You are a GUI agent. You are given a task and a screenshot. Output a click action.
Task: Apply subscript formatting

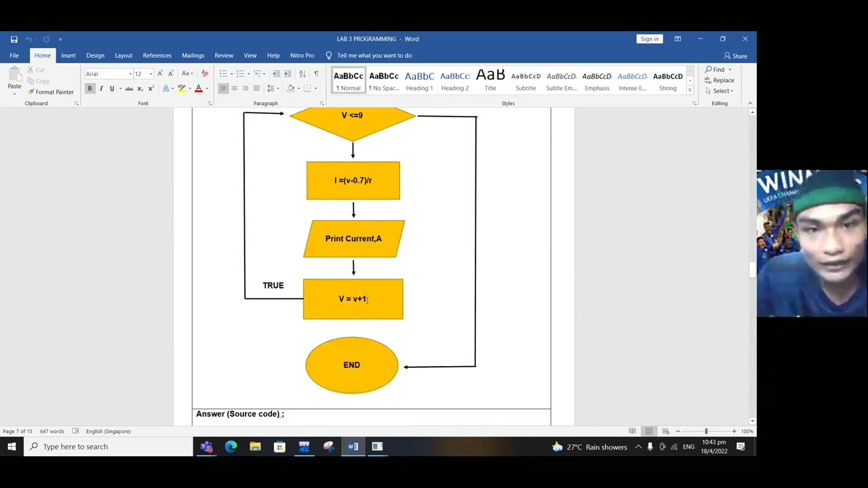140,89
